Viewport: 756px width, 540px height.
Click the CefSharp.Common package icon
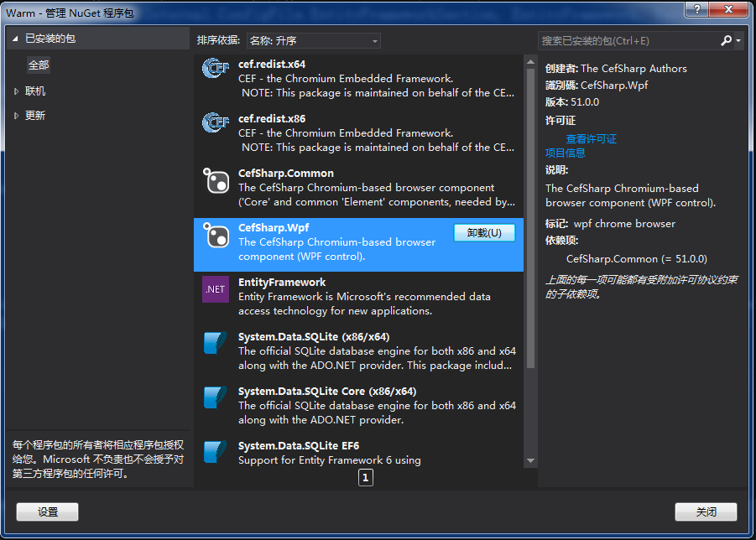click(216, 180)
